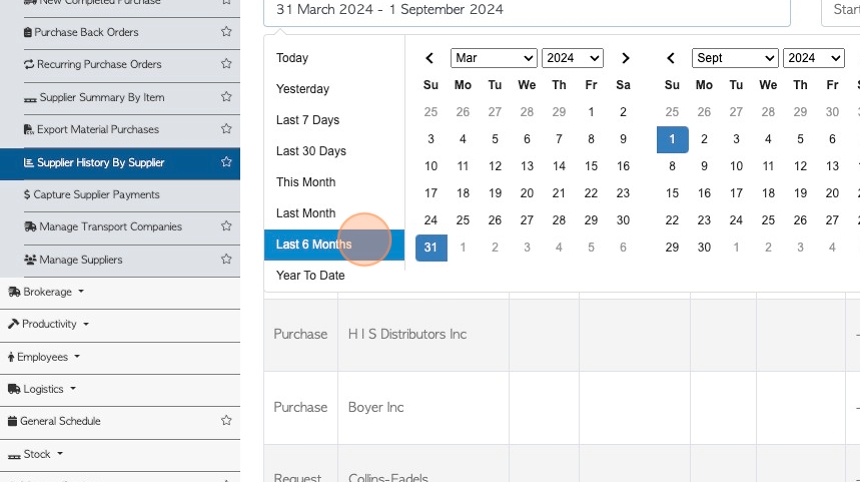Toggle favorite star on Supplier History By Supplier

click(226, 162)
